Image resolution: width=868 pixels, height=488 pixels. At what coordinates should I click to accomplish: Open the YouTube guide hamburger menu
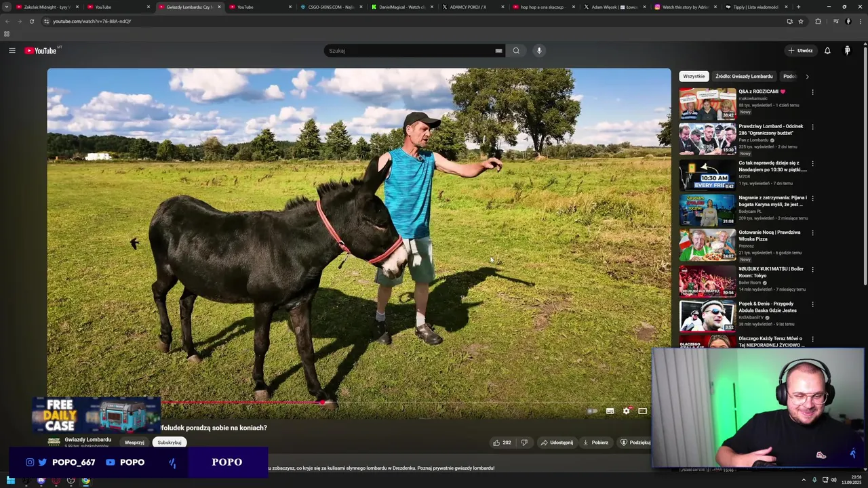[12, 50]
